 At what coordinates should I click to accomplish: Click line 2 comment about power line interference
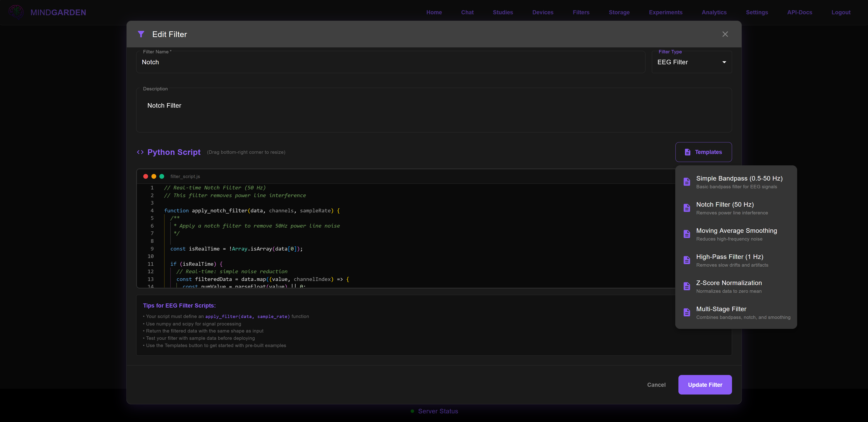235,196
